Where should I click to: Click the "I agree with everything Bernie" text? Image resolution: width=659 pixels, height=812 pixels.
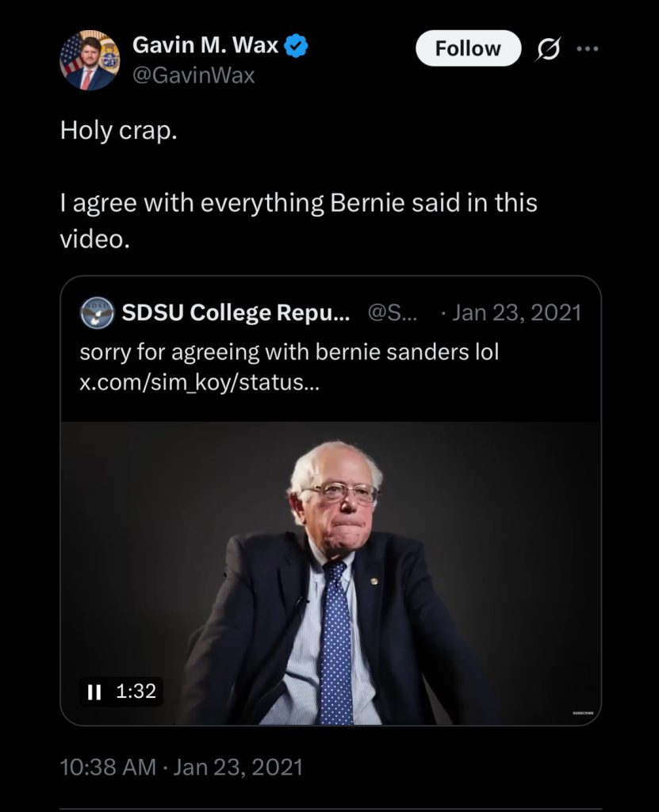(298, 203)
